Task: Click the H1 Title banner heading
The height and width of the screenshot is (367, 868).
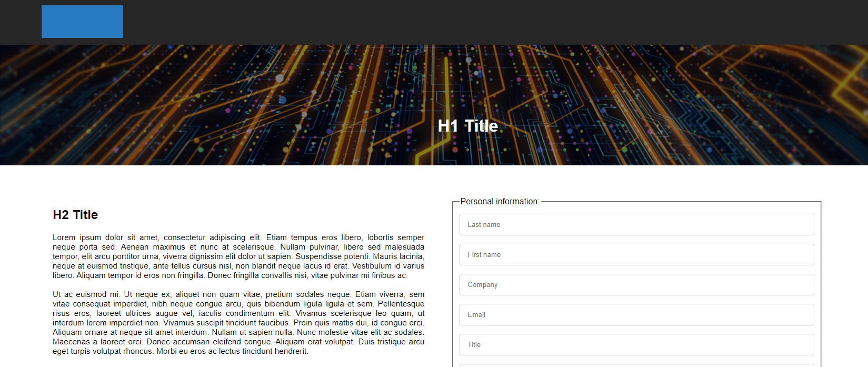Action: (x=468, y=126)
